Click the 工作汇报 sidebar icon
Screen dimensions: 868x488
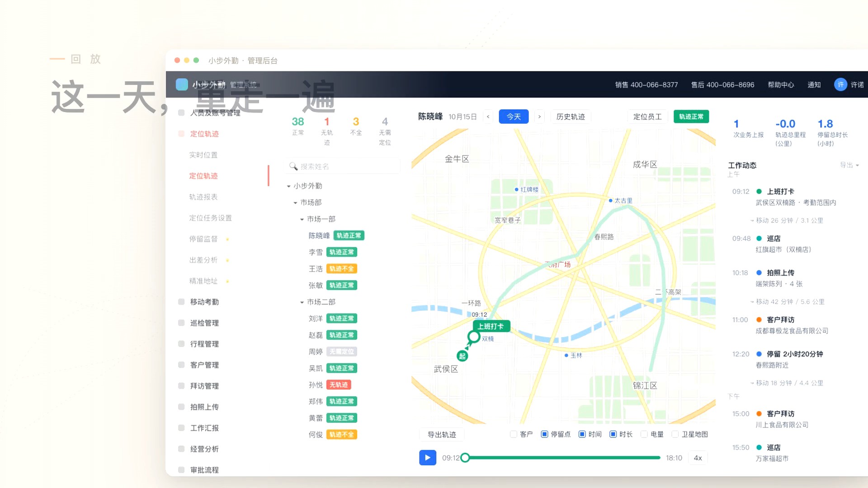click(181, 428)
